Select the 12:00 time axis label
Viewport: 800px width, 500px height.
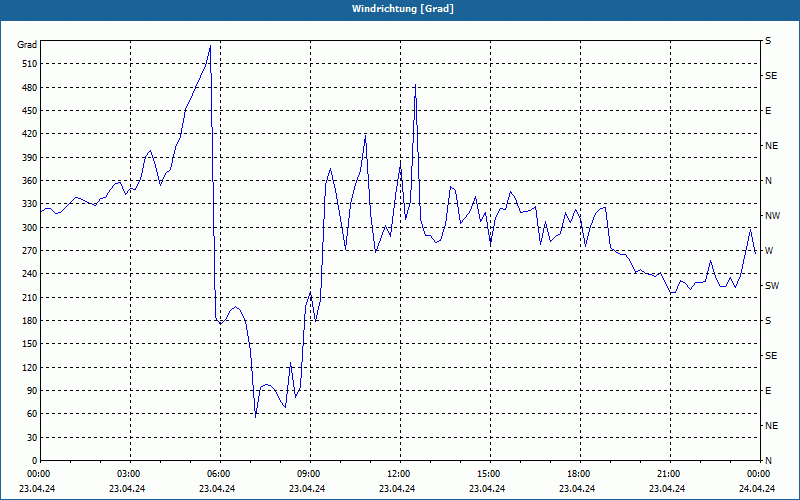398,474
